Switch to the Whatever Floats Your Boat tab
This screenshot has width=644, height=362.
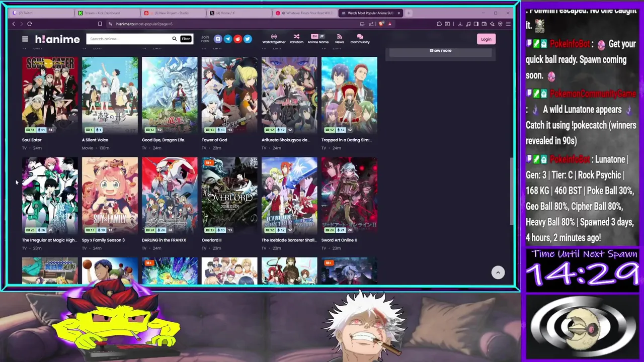(x=305, y=13)
